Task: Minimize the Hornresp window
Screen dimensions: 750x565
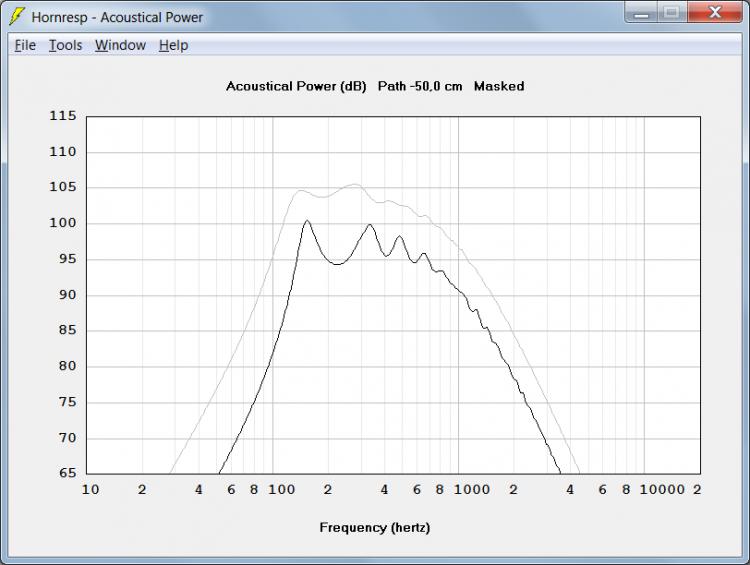Action: 641,12
